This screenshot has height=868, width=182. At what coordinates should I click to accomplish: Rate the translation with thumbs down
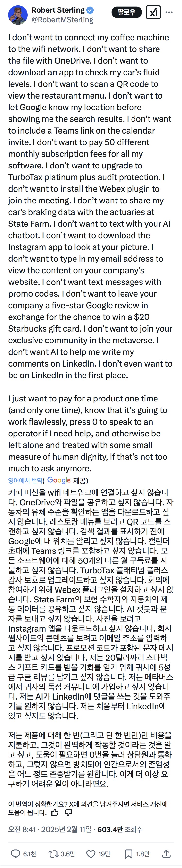(68, 812)
